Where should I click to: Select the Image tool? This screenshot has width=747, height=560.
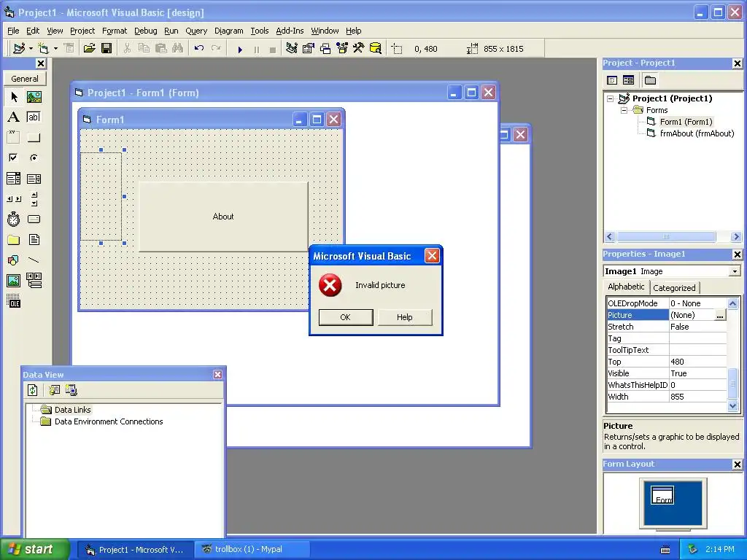(14, 281)
